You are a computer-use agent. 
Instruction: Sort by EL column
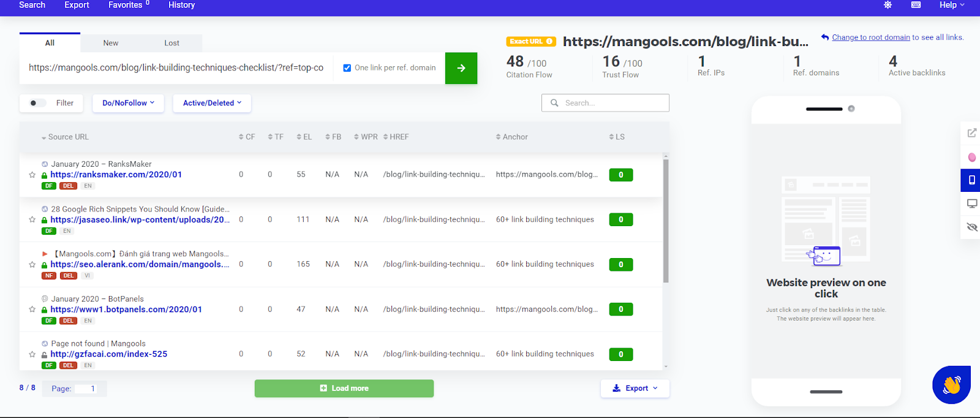tap(304, 137)
